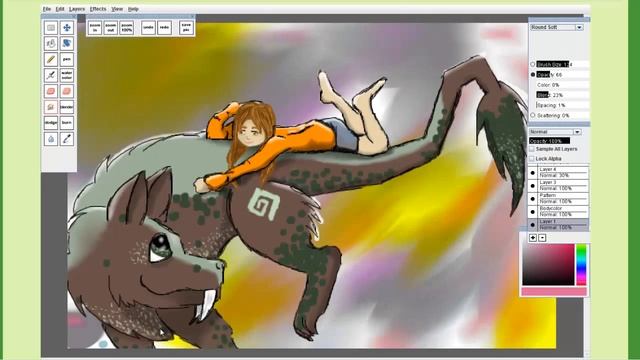Screen dimensions: 640x360
Task: Redo the last undone action
Action: coord(164,27)
